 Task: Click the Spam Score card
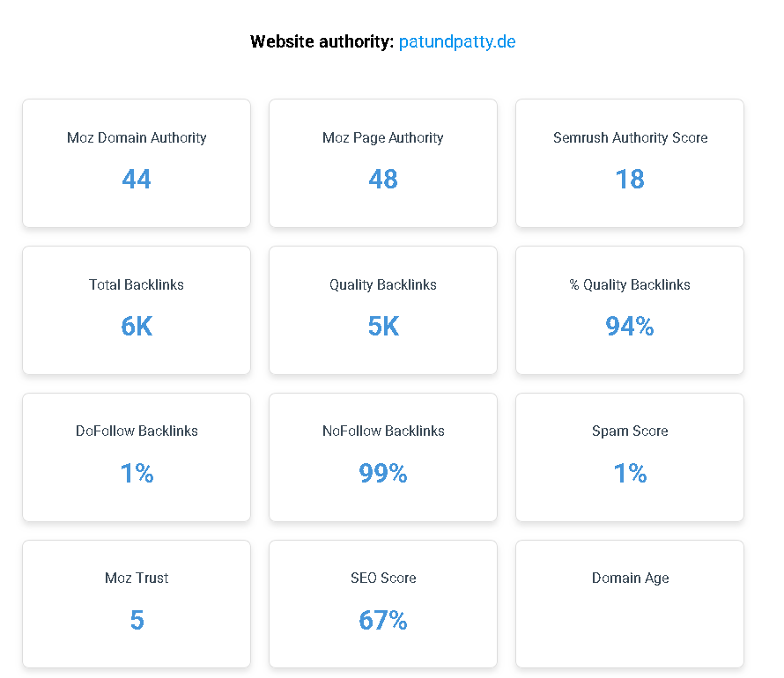coord(630,457)
